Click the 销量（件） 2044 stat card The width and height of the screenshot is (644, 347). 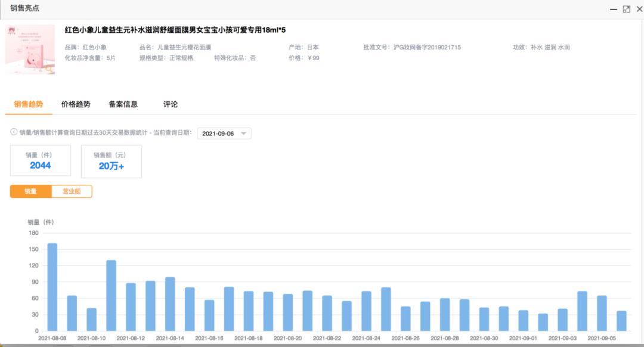(x=41, y=161)
